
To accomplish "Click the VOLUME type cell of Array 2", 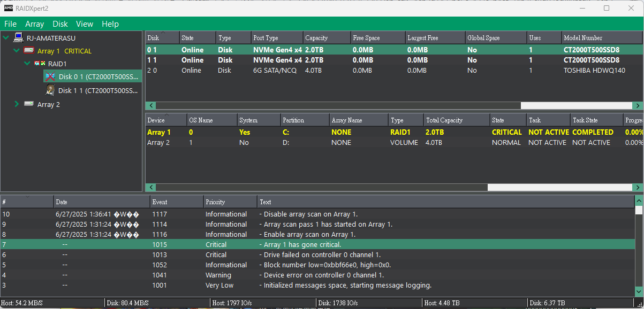I will click(405, 143).
